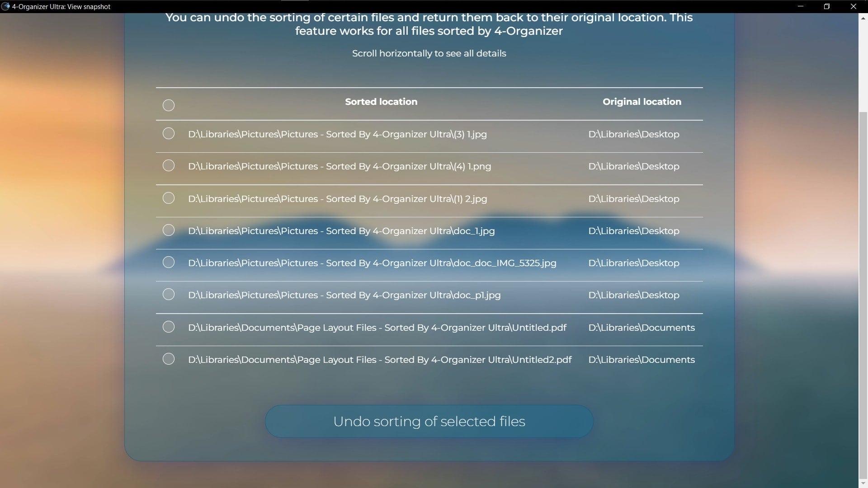The height and width of the screenshot is (488, 868).
Task: Click D:\Libraries\Desktop in the (4) 1.png row
Action: (x=634, y=166)
